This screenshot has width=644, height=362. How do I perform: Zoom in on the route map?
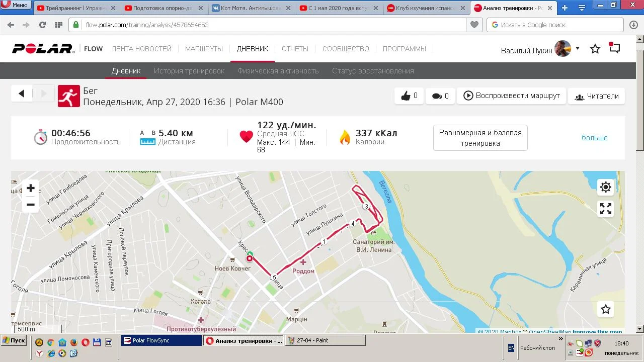tap(31, 188)
